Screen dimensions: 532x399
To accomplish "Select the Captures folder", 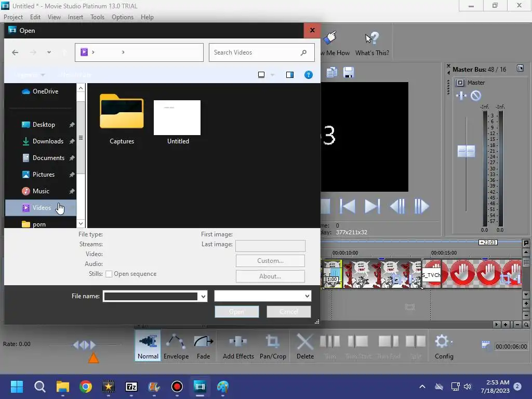I will [122, 119].
